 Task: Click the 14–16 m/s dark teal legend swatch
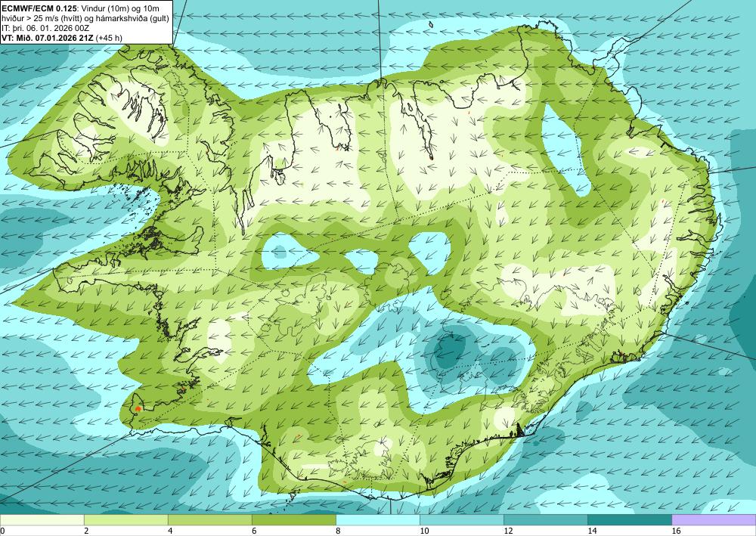point(629,519)
